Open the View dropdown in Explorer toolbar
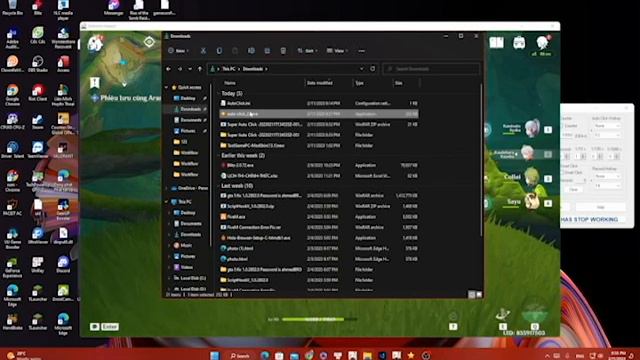Viewport: 640px width, 360px height. (337, 51)
